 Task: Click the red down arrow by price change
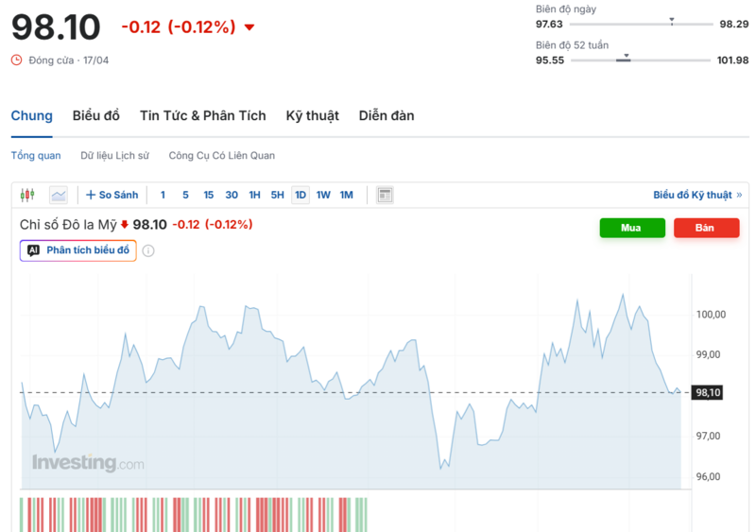pyautogui.click(x=249, y=27)
